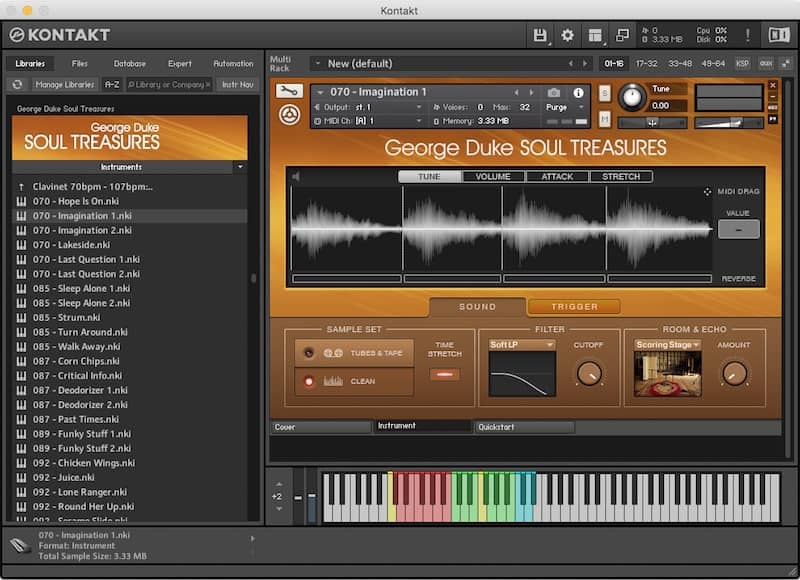
Task: Adjust the instrument volume slider
Action: tap(729, 122)
